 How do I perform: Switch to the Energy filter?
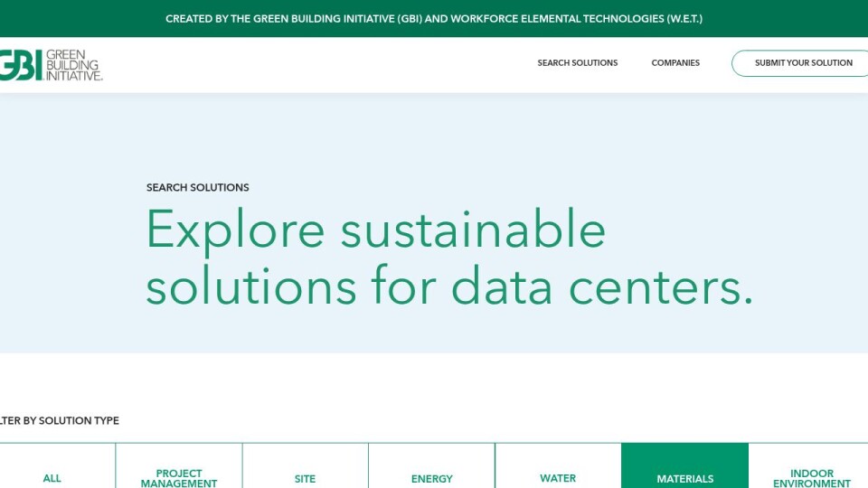coord(431,478)
